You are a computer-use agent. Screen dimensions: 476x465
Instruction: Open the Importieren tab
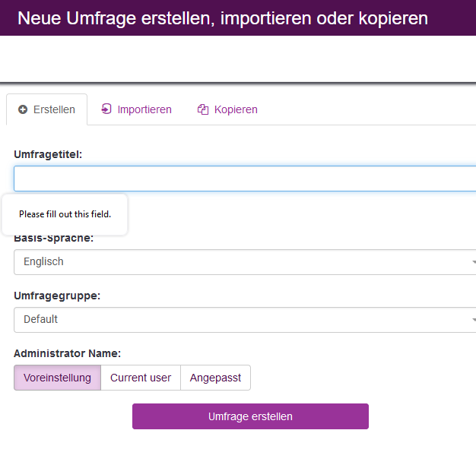click(x=137, y=109)
